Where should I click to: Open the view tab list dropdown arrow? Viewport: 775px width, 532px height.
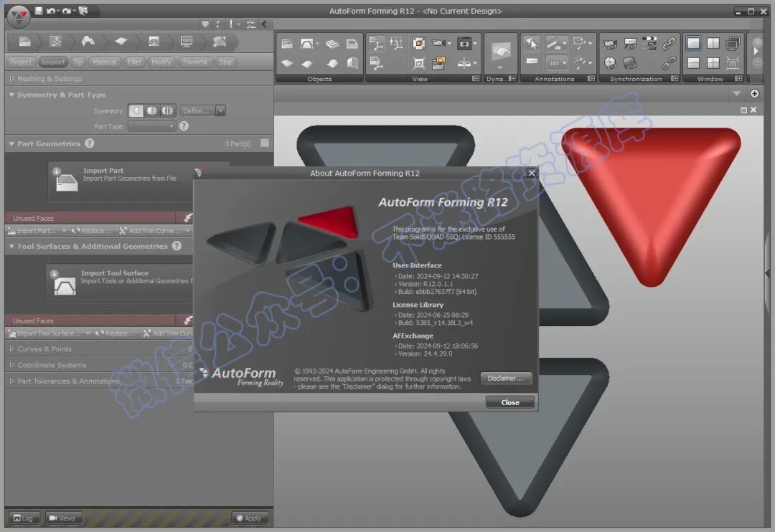click(x=736, y=93)
